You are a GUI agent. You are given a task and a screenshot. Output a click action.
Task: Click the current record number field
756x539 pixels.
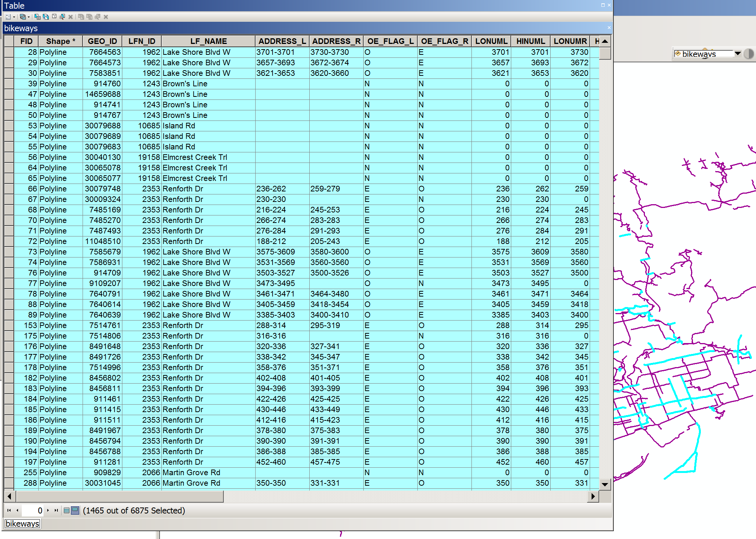[33, 510]
